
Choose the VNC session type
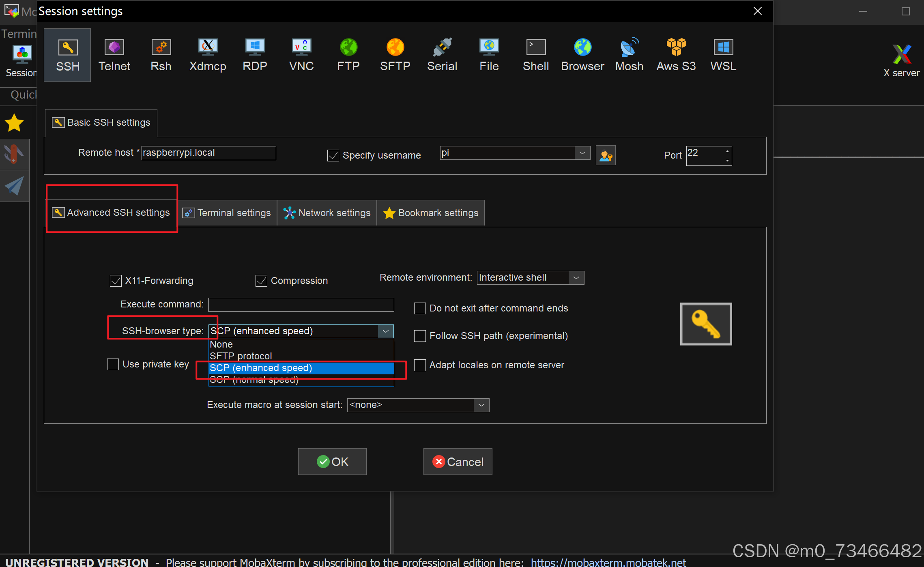coord(301,55)
